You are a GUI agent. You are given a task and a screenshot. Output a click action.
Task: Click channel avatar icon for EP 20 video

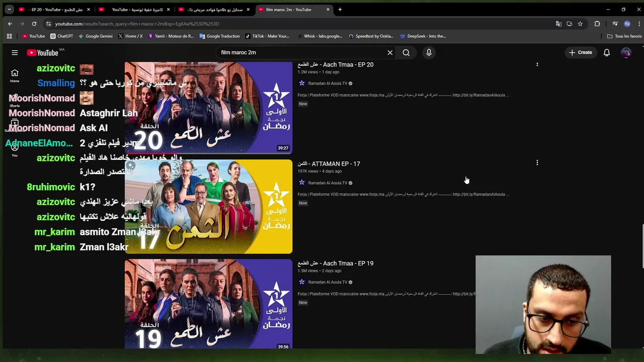coord(301,83)
